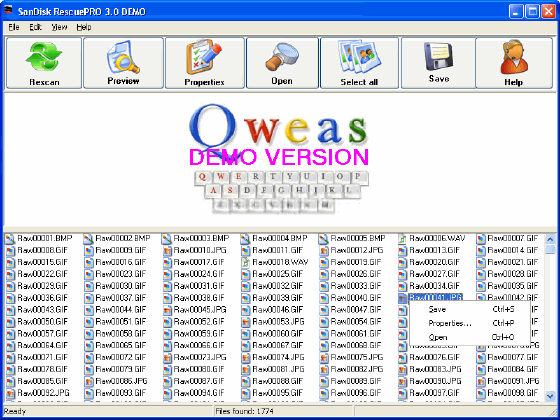Viewport: 560px width, 420px height.
Task: Choose Select all in the toolbar
Action: coord(359,63)
